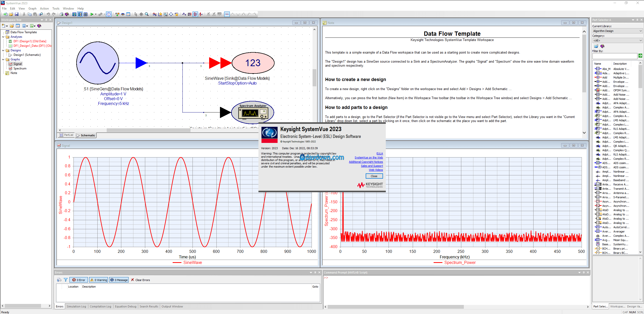The width and height of the screenshot is (644, 314).
Task: Open the Tools menu
Action: point(56,9)
